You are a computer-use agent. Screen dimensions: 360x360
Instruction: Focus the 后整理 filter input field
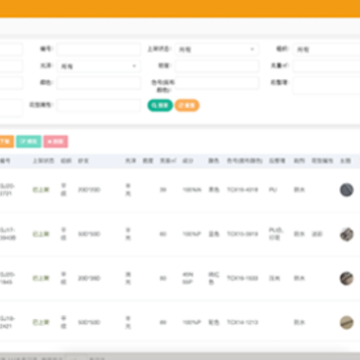327,85
